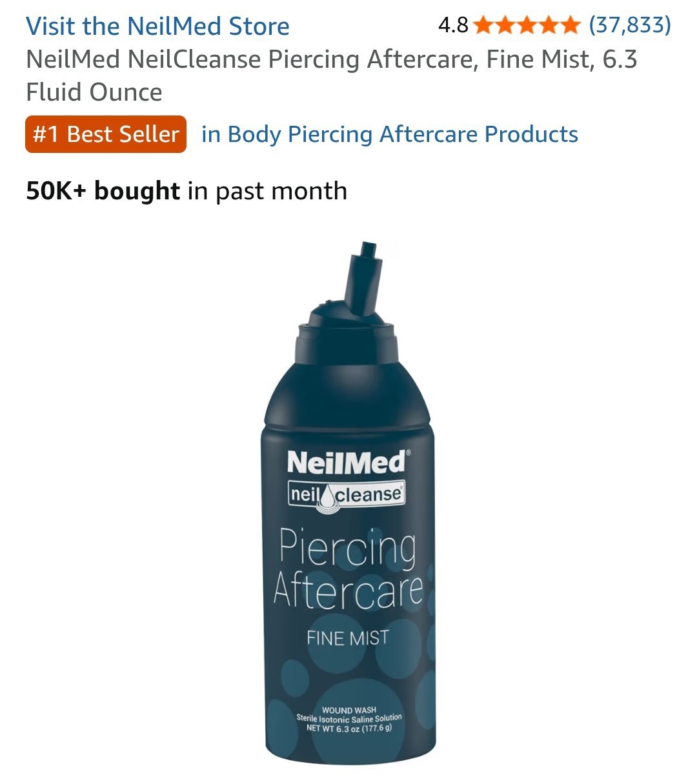Click the middle orange rating star
Image resolution: width=697 pixels, height=784 pixels.
[527, 26]
